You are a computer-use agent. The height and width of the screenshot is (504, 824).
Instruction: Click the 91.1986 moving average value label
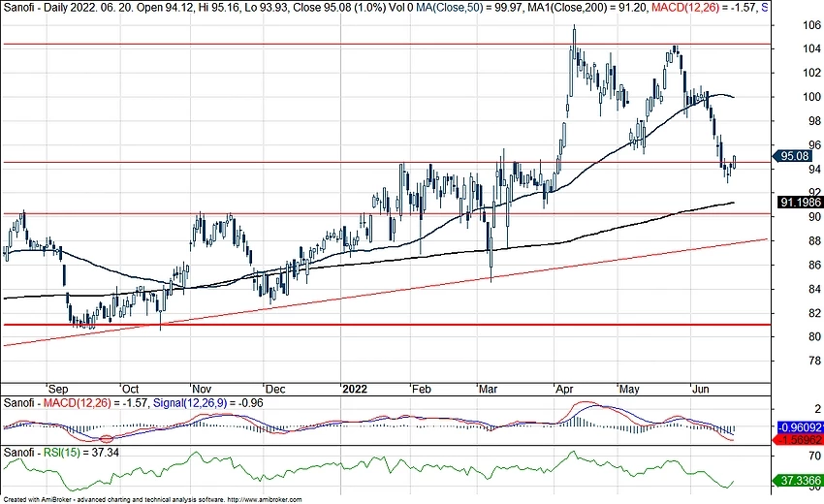(800, 203)
